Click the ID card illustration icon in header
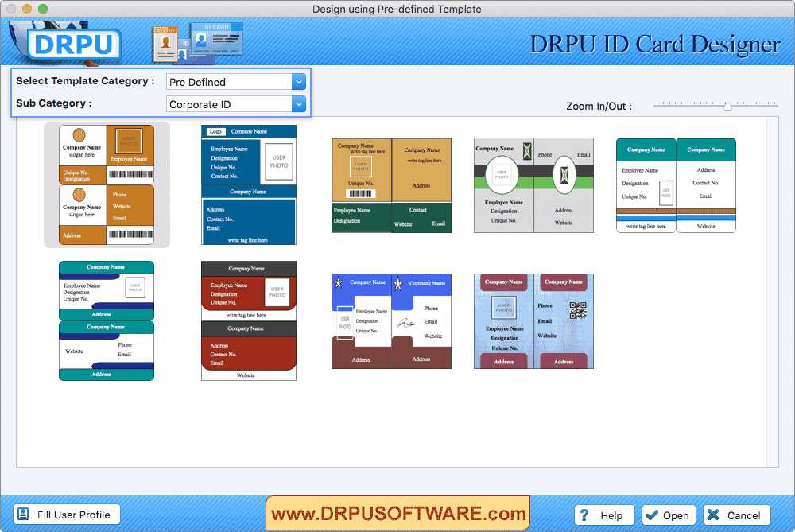 coord(198,44)
